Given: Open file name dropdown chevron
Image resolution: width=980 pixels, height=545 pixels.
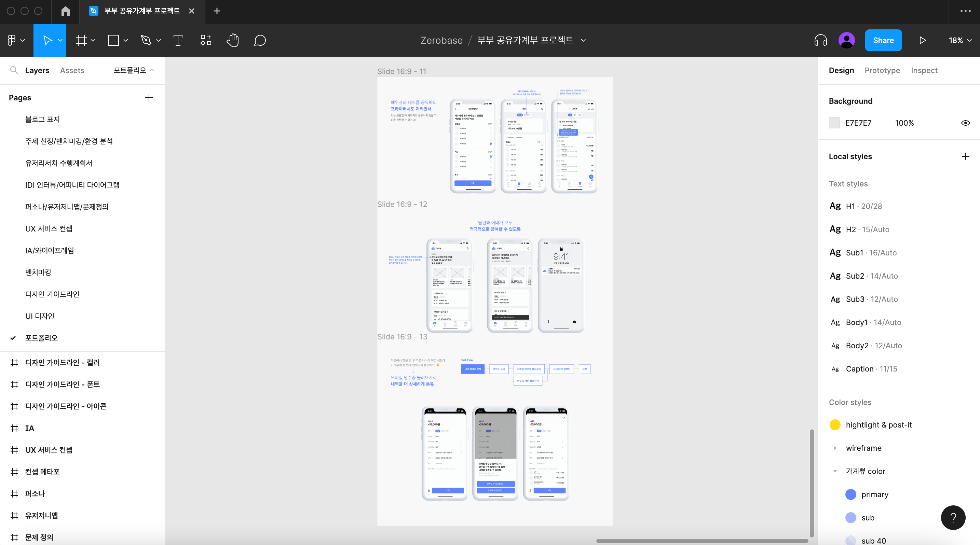Looking at the screenshot, I should [x=583, y=40].
